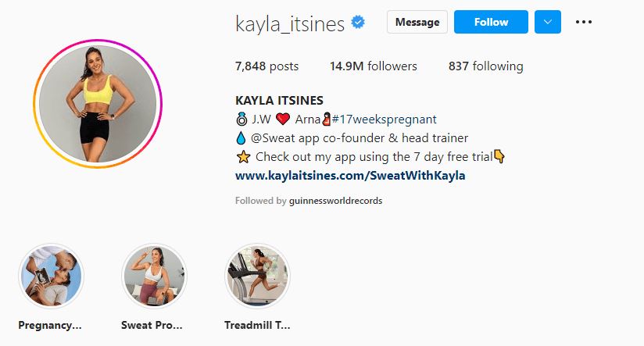Image resolution: width=644 pixels, height=346 pixels.
Task: Open the Treadmill highlight circle
Action: point(257,276)
